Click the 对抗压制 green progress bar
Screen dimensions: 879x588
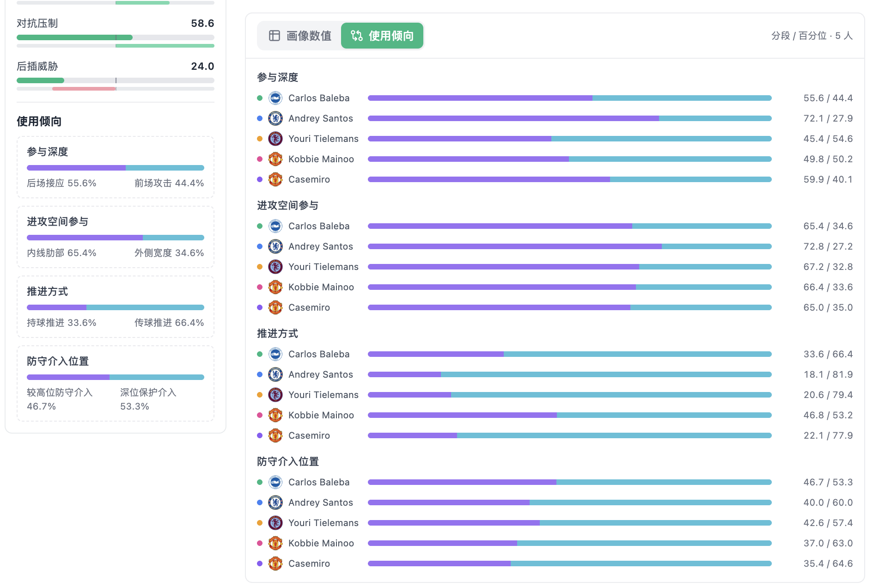(116, 37)
